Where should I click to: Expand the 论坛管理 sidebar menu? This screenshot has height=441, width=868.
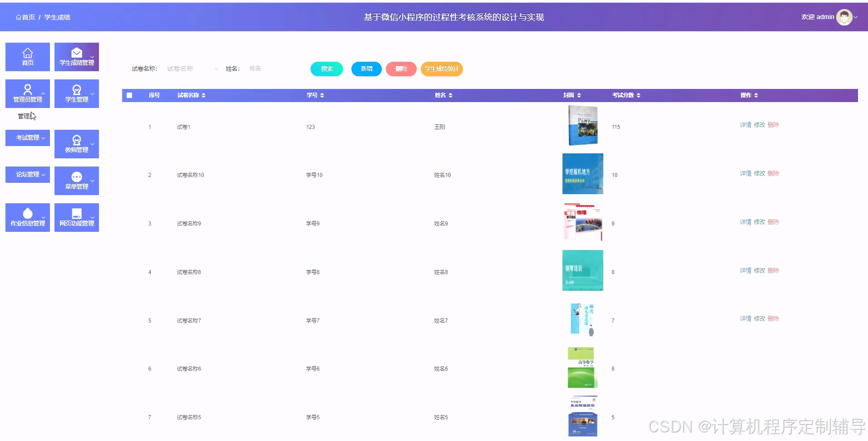point(27,174)
